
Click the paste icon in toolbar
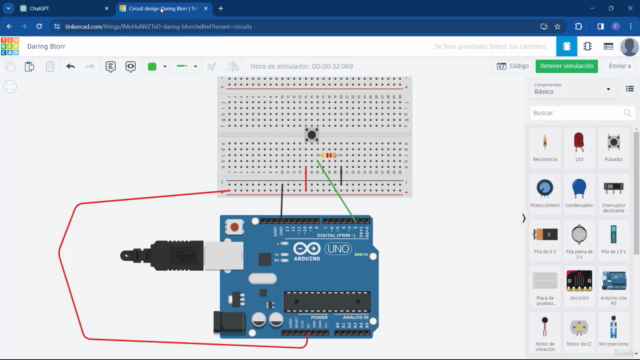(29, 66)
